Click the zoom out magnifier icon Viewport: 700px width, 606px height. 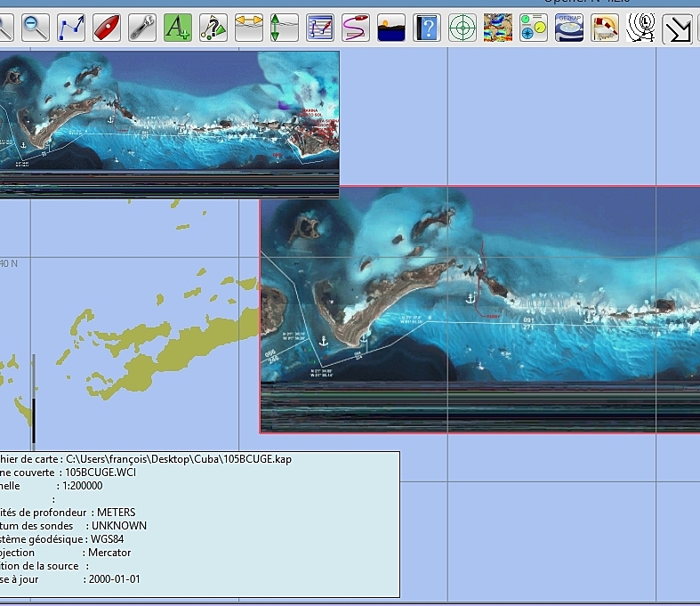(36, 28)
